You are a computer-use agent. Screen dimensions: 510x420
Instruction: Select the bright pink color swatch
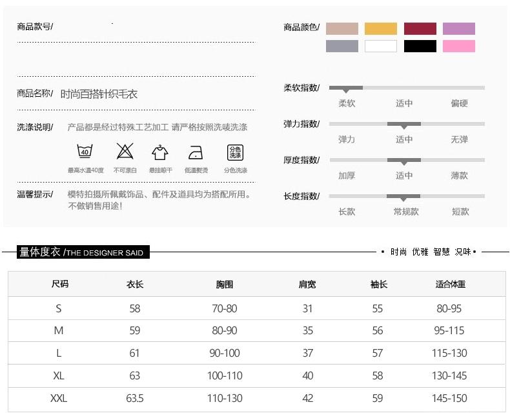[458, 46]
